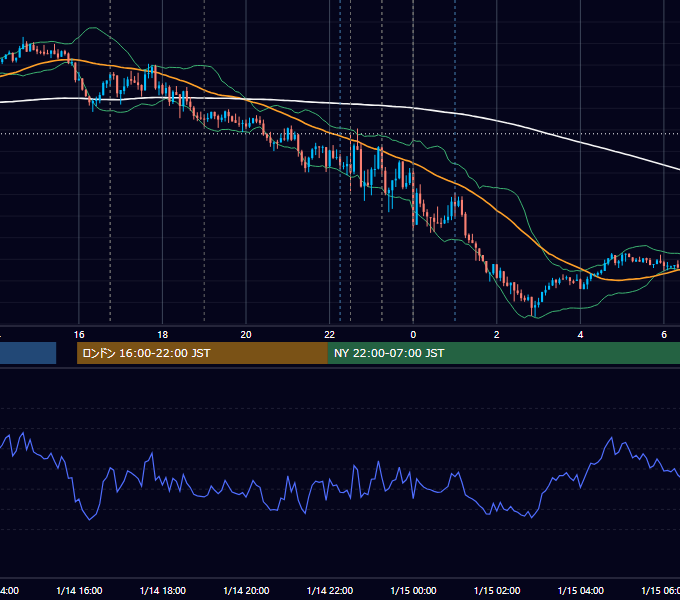680x600 pixels.
Task: Click the 16 hour label on price chart axis
Action: click(79, 335)
